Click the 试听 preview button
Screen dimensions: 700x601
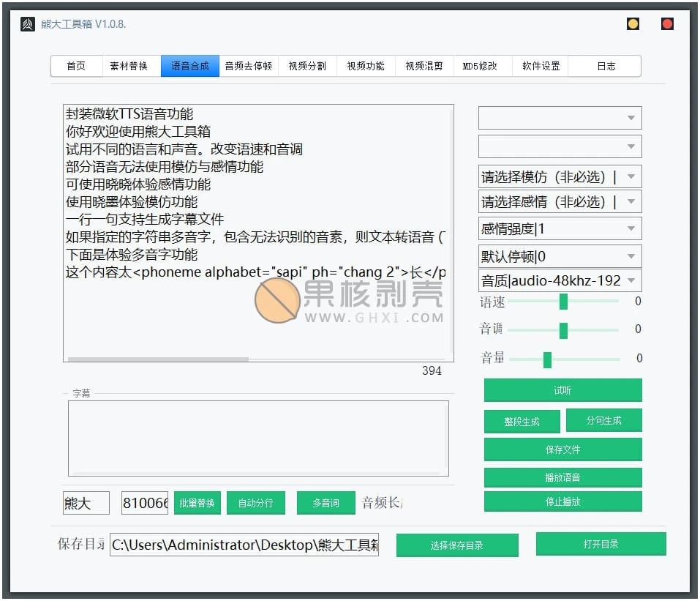click(562, 389)
